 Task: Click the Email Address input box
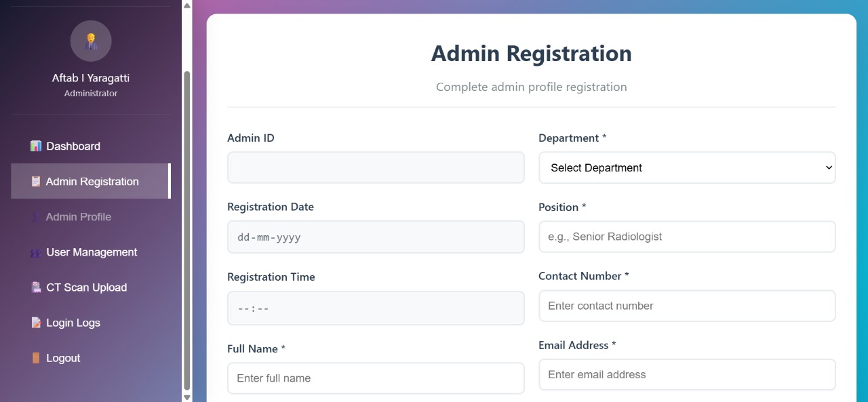coord(687,374)
